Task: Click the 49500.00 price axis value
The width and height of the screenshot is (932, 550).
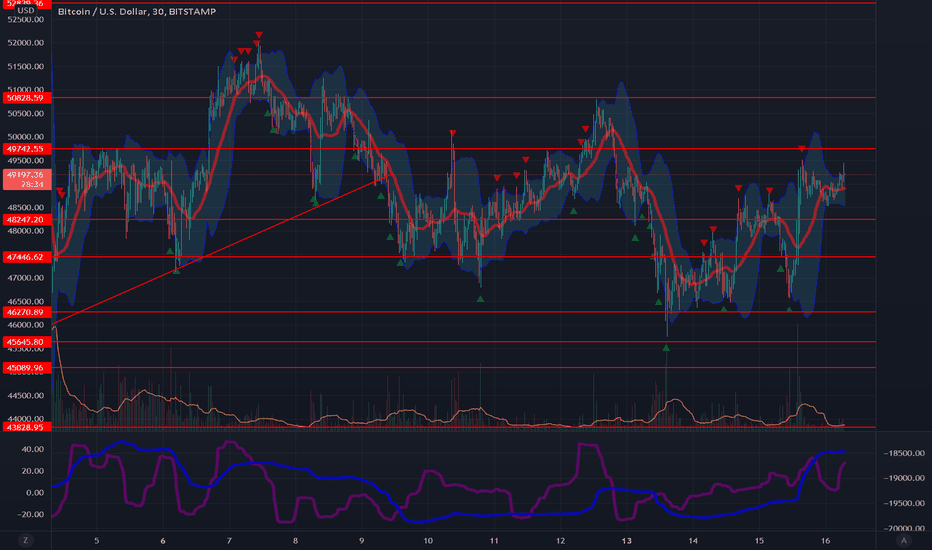Action: [x=26, y=161]
